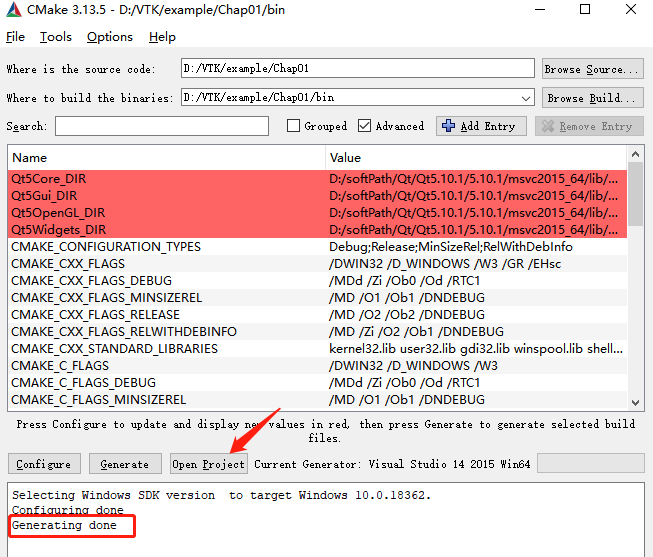Click the CMake logo icon in title bar
Screen dimensions: 653x557
pyautogui.click(x=14, y=10)
